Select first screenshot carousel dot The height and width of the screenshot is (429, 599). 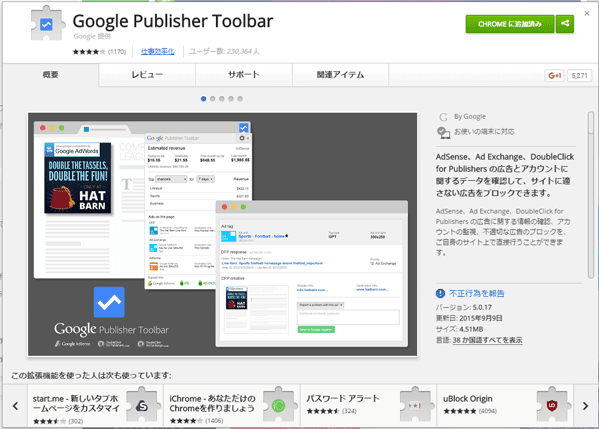pos(204,99)
